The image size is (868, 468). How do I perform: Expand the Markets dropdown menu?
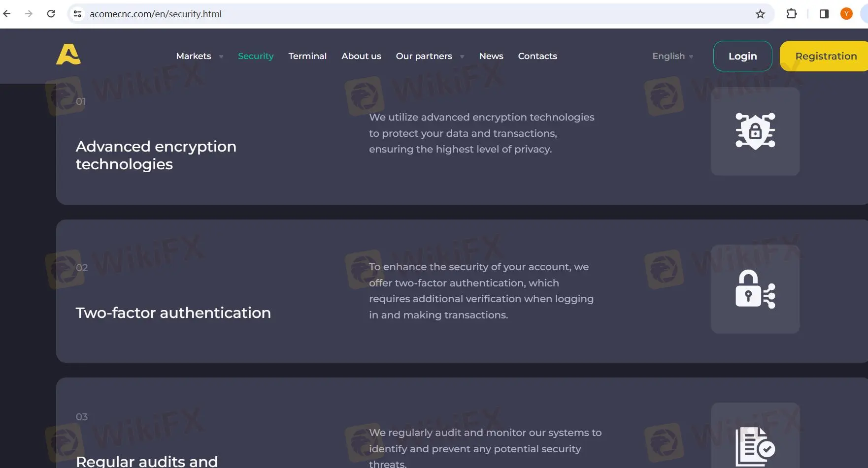[200, 56]
